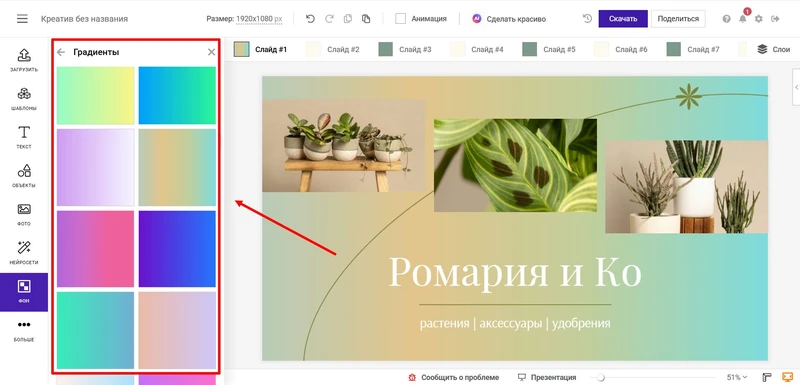Apply the purple-to-pink gradient
The image size is (800, 385).
(x=95, y=249)
